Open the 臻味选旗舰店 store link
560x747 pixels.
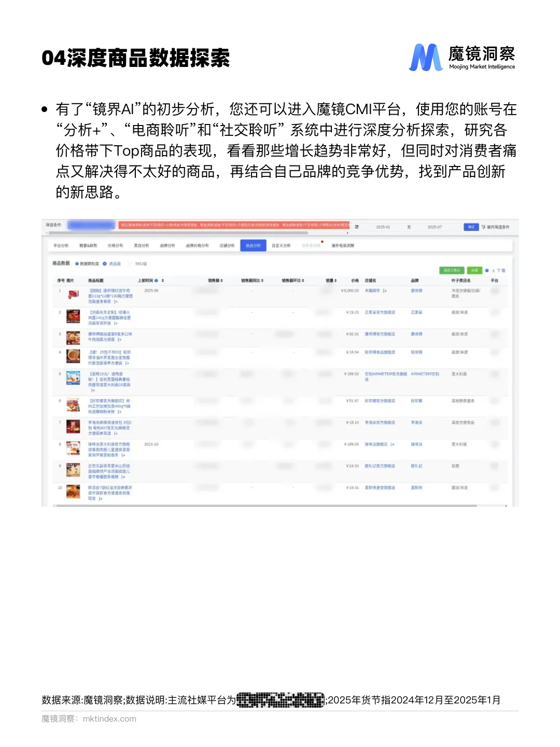coord(376,445)
